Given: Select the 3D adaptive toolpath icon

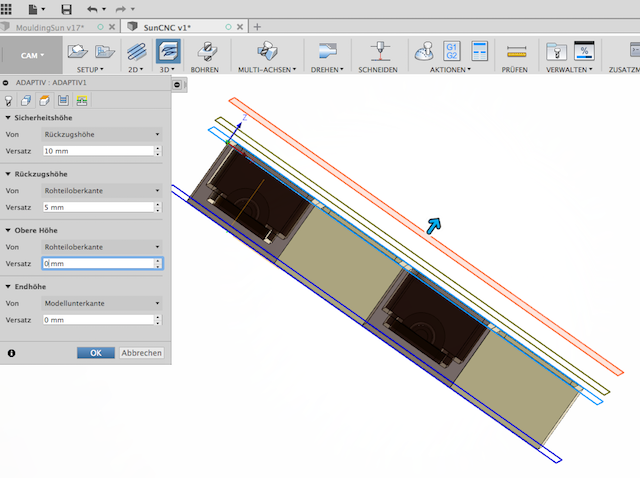Looking at the screenshot, I should (168, 51).
